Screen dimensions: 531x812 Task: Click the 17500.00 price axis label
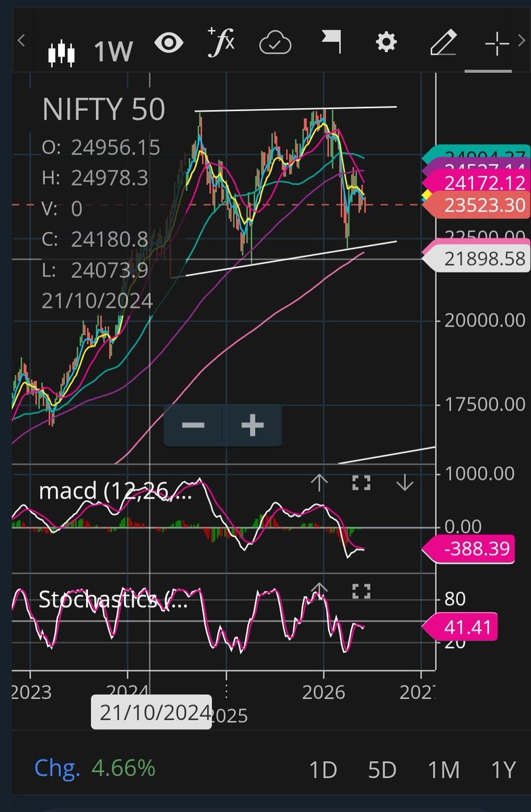point(485,405)
